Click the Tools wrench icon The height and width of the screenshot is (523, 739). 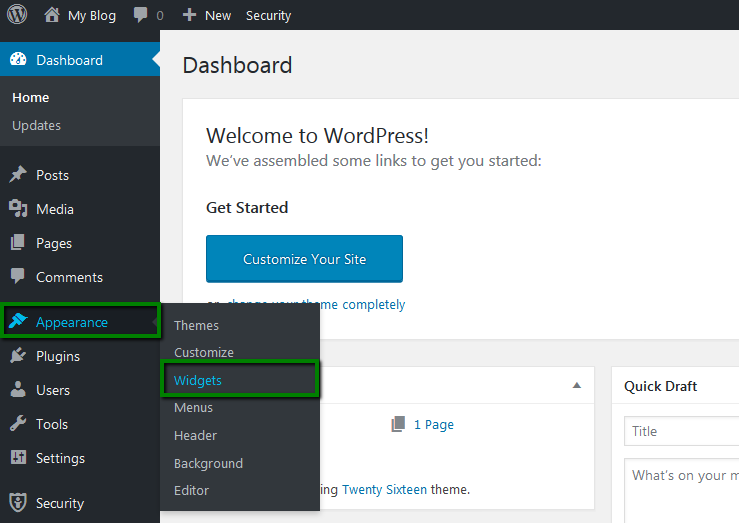click(x=18, y=423)
